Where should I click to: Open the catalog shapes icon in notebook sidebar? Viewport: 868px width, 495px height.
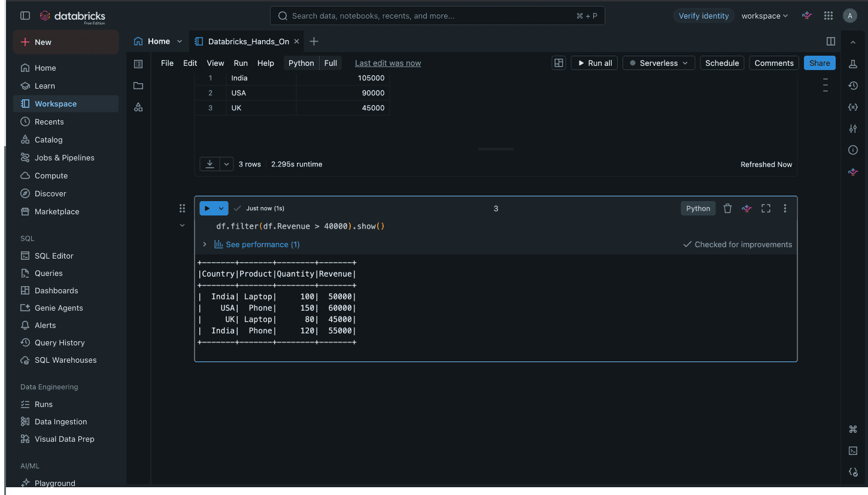[138, 107]
